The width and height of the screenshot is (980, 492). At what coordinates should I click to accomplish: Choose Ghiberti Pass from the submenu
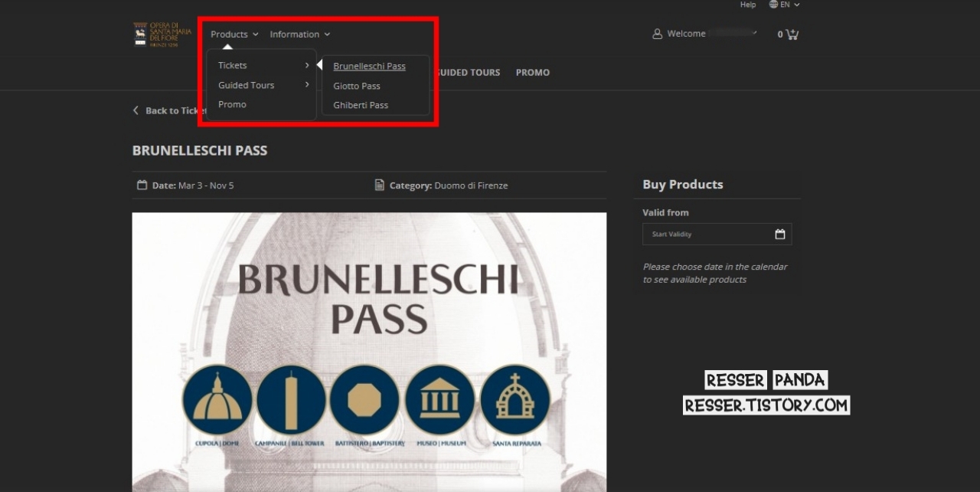(x=361, y=105)
